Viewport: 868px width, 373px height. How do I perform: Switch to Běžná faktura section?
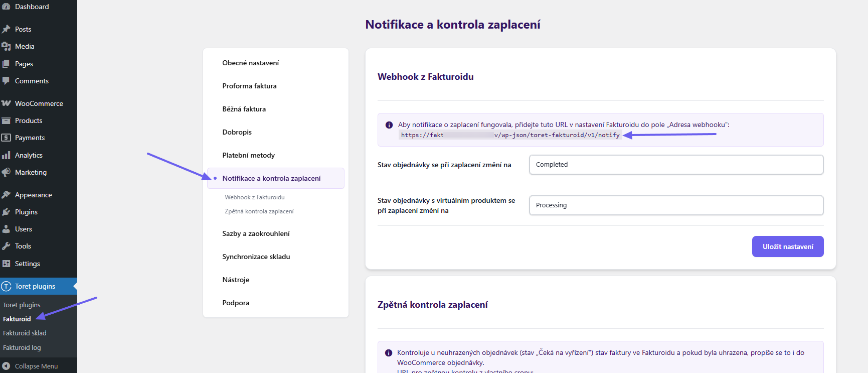[244, 109]
